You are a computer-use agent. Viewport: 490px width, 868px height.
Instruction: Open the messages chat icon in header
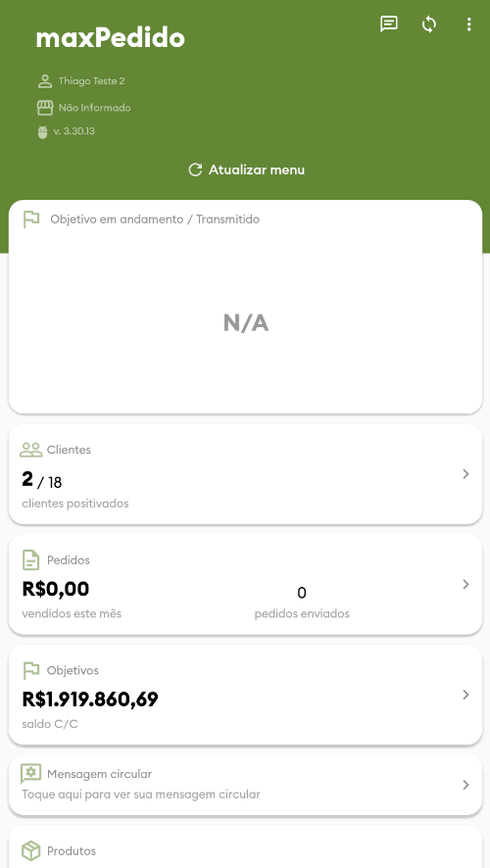point(389,24)
